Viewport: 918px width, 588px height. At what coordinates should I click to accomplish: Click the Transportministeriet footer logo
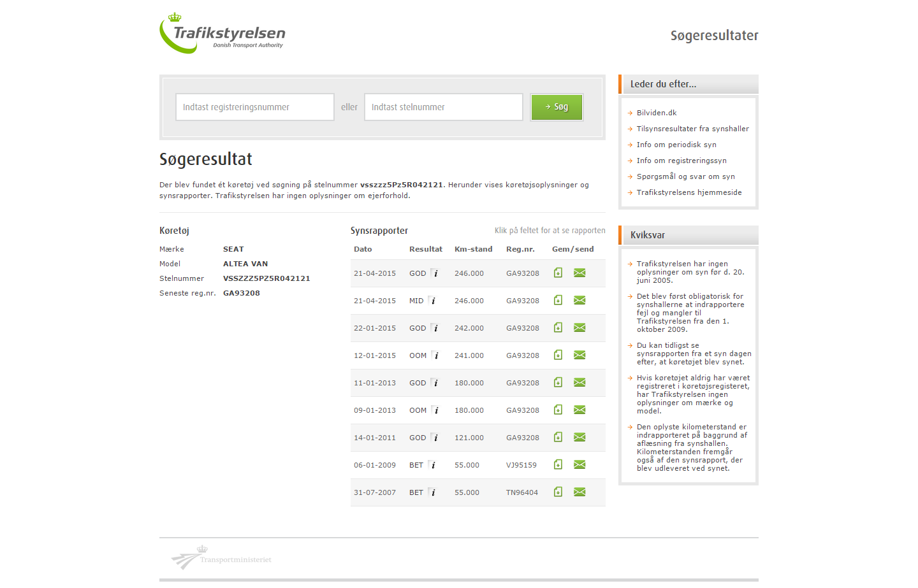(221, 558)
